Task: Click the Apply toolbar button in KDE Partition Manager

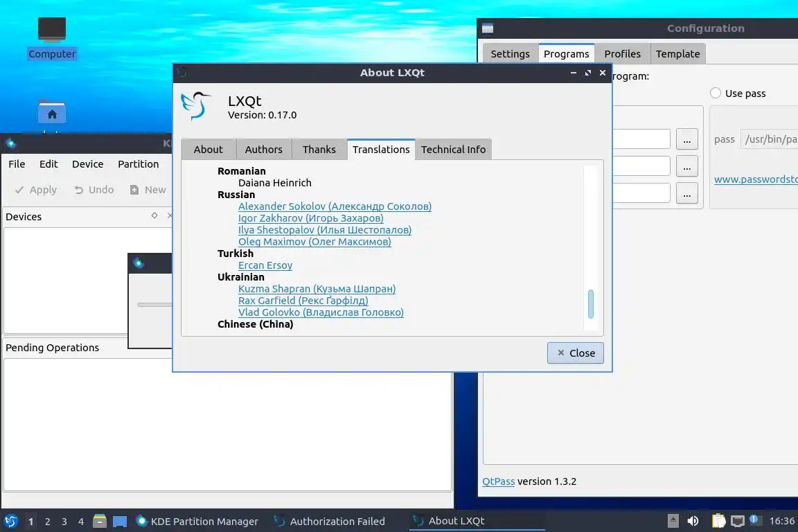Action: (35, 190)
